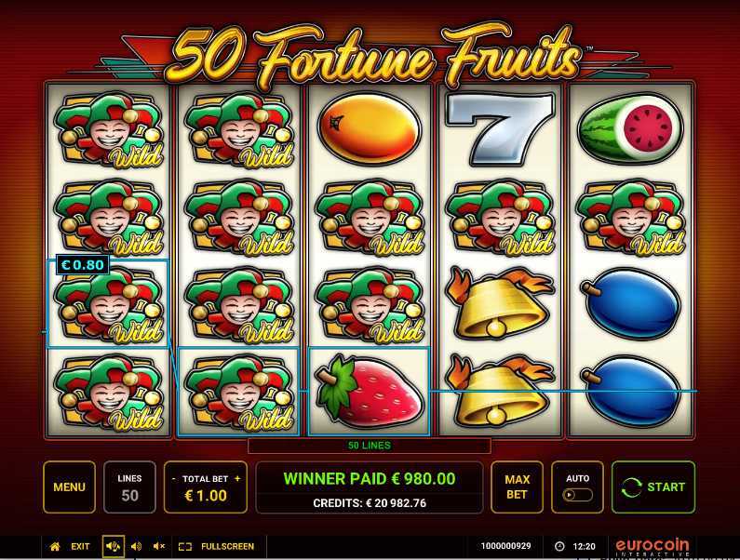Mute sound with the crossed speaker icon
This screenshot has height=560, width=740.
click(x=159, y=546)
